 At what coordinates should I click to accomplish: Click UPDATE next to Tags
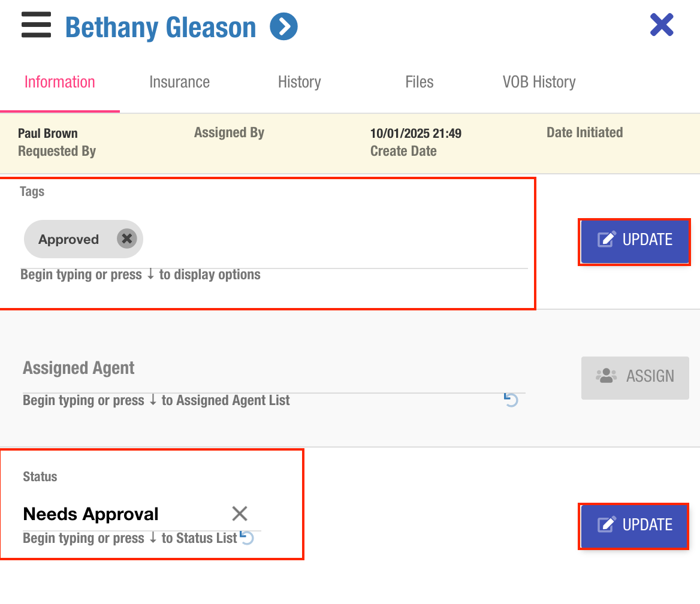(x=635, y=240)
